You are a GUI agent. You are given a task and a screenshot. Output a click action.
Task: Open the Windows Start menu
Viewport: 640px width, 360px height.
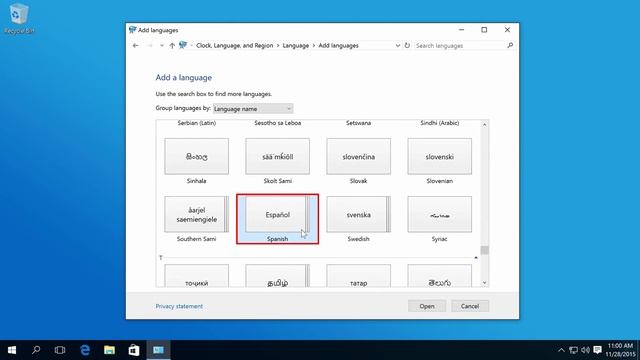pyautogui.click(x=12, y=350)
